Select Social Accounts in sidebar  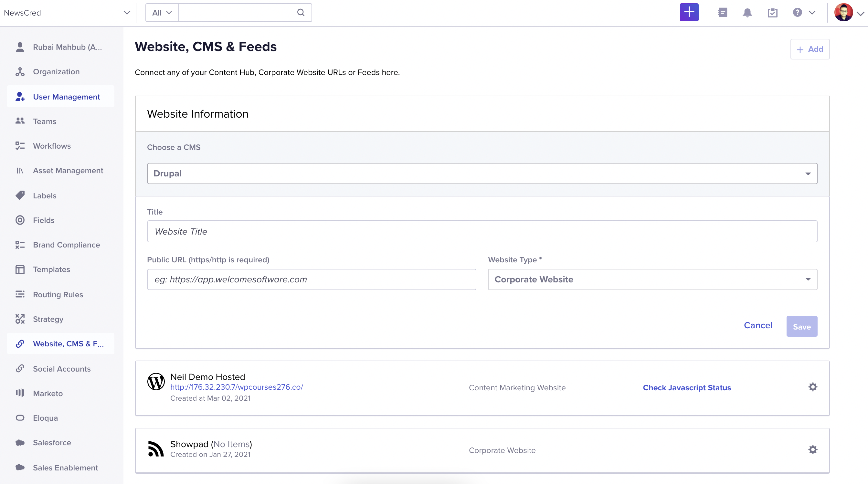coord(62,369)
